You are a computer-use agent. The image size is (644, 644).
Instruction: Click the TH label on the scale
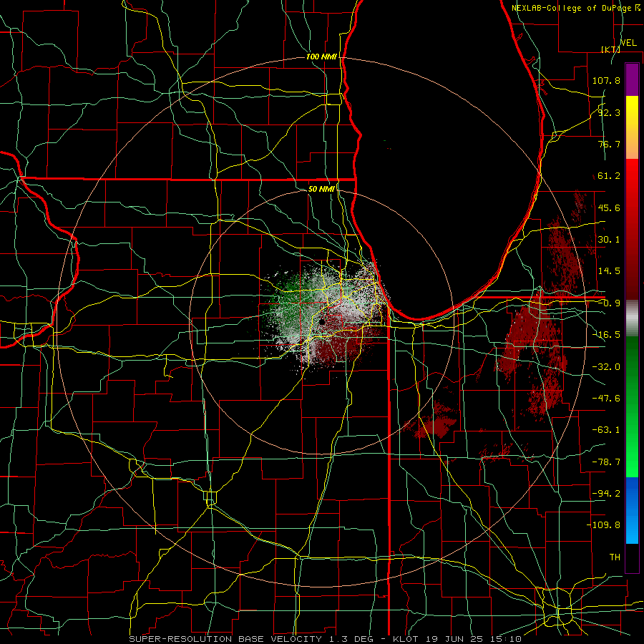[615, 557]
